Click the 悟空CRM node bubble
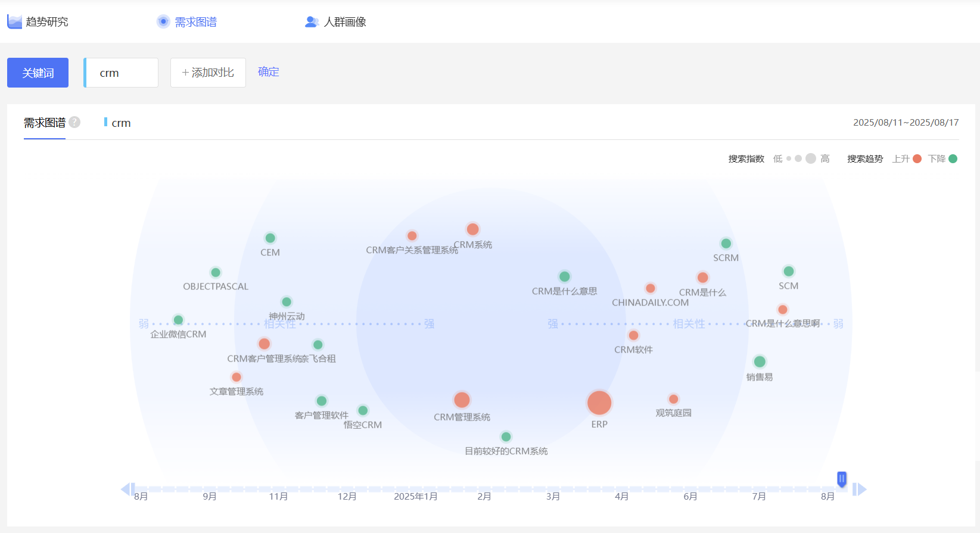This screenshot has width=980, height=533. [x=363, y=410]
